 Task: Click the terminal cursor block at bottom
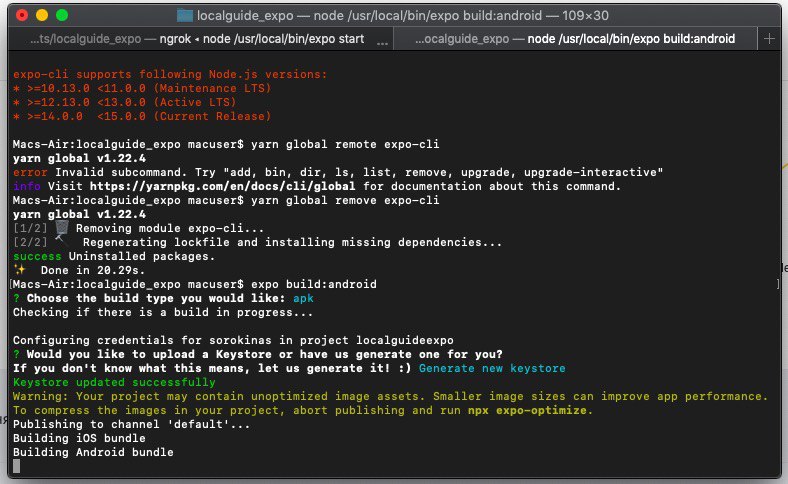(17, 466)
